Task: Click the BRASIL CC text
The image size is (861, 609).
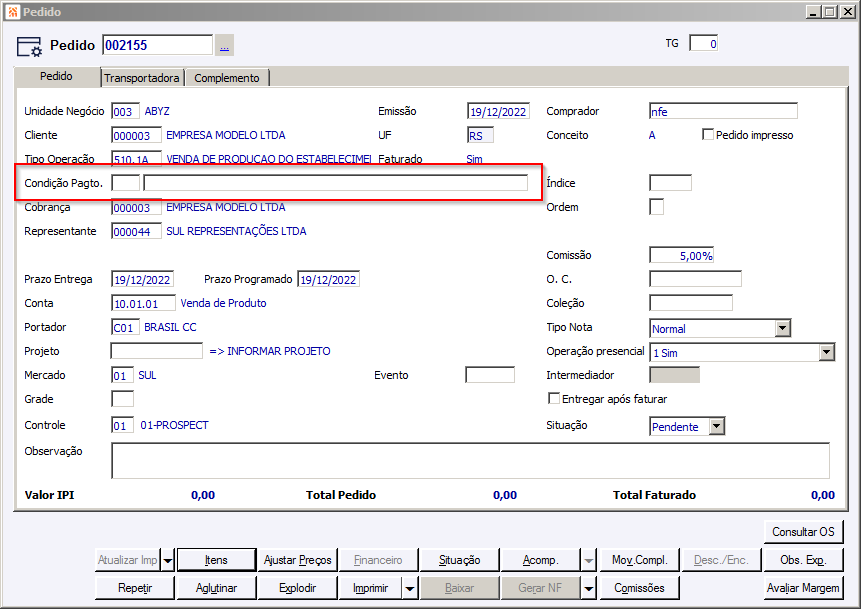Action: 170,327
